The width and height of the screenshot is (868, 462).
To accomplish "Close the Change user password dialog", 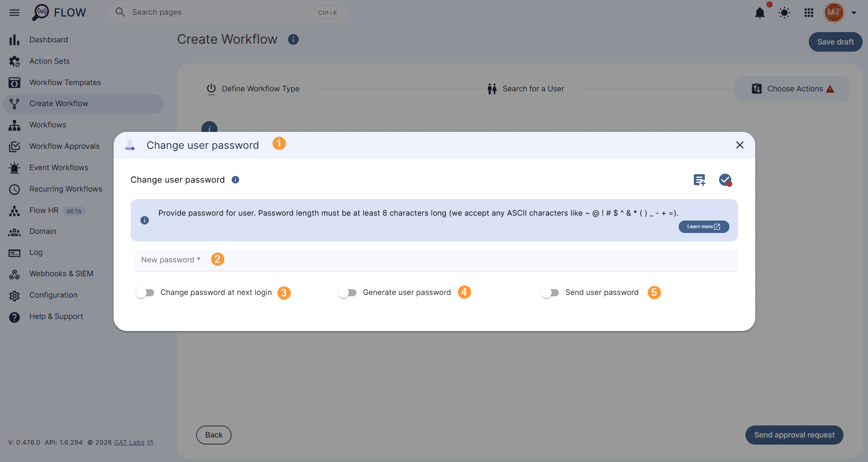I will (x=740, y=145).
